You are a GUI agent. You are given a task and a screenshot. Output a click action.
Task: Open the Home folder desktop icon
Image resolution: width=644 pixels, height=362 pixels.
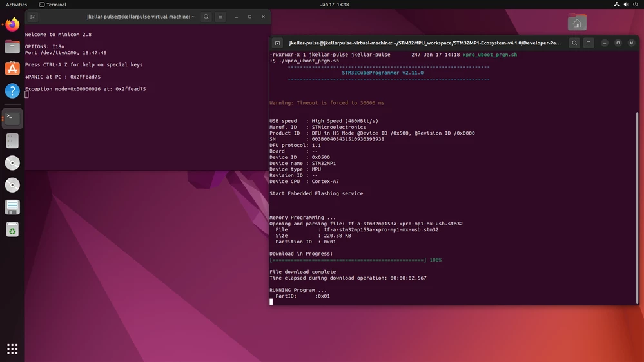(577, 23)
